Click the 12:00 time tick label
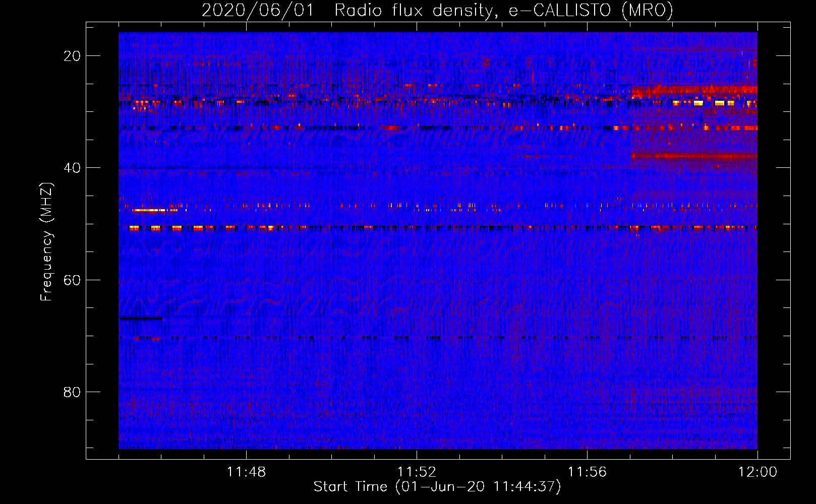 coord(757,472)
